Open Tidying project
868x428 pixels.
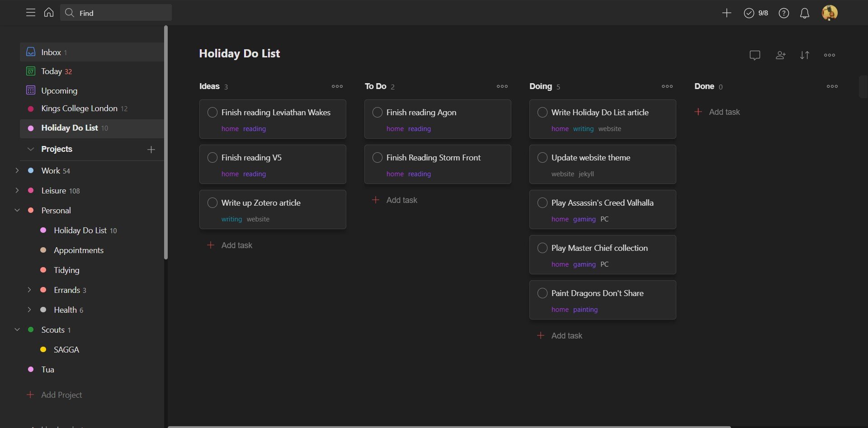(x=66, y=270)
